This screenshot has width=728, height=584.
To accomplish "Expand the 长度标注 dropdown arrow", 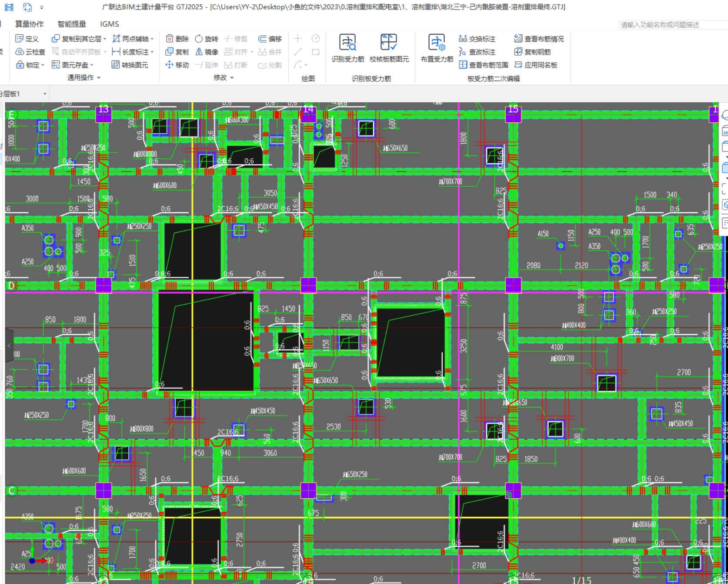I will (152, 52).
